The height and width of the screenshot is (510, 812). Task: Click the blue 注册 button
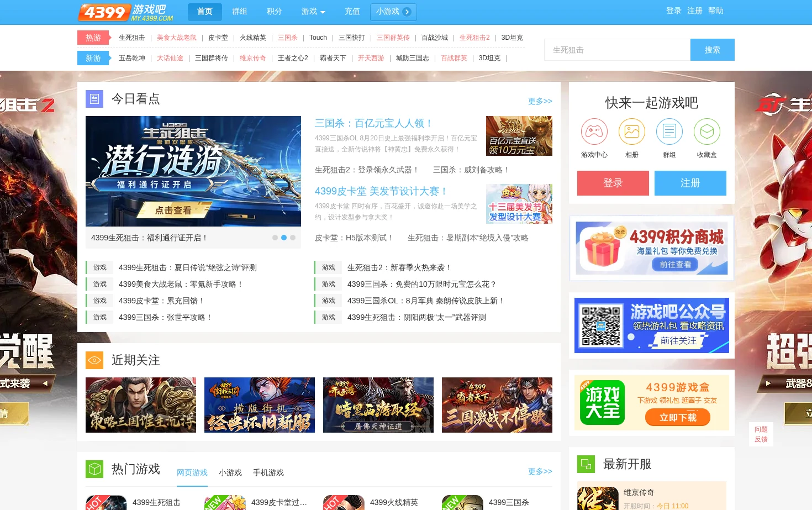tap(690, 183)
